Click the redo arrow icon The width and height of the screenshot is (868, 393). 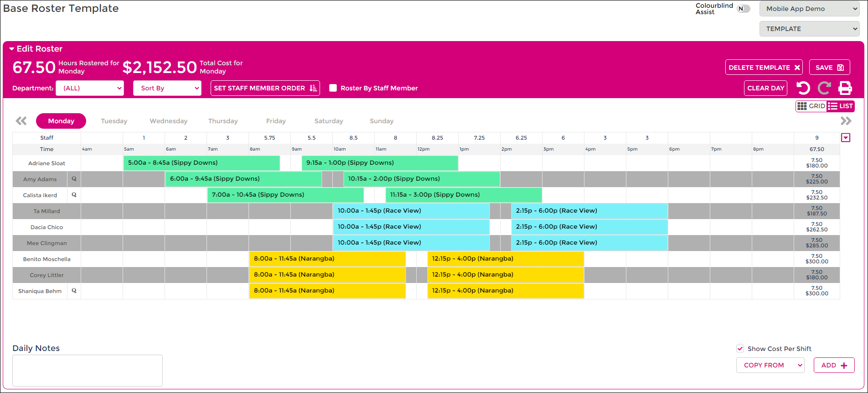click(x=824, y=88)
